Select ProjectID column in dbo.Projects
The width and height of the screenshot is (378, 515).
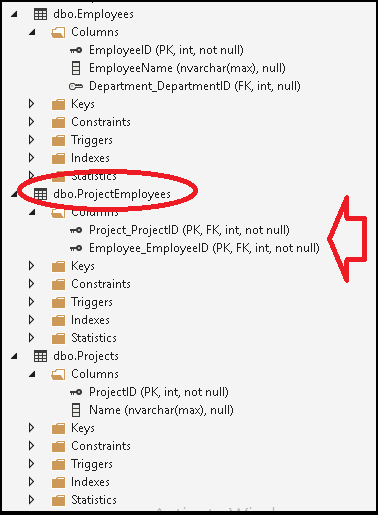(159, 392)
